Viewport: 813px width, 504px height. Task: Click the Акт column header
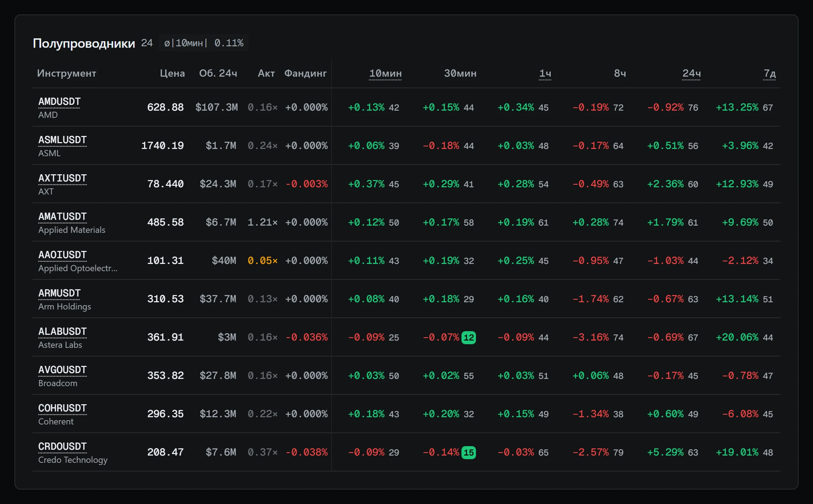point(266,73)
